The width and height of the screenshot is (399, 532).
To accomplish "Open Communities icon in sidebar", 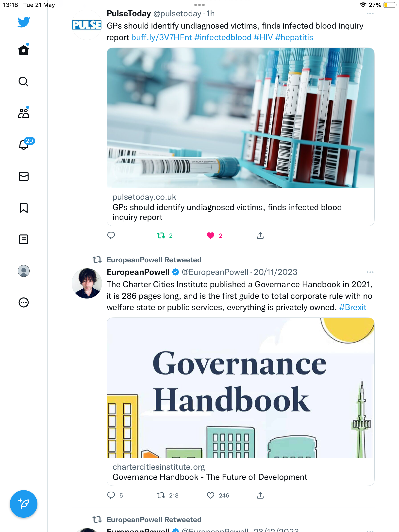I will [x=24, y=113].
